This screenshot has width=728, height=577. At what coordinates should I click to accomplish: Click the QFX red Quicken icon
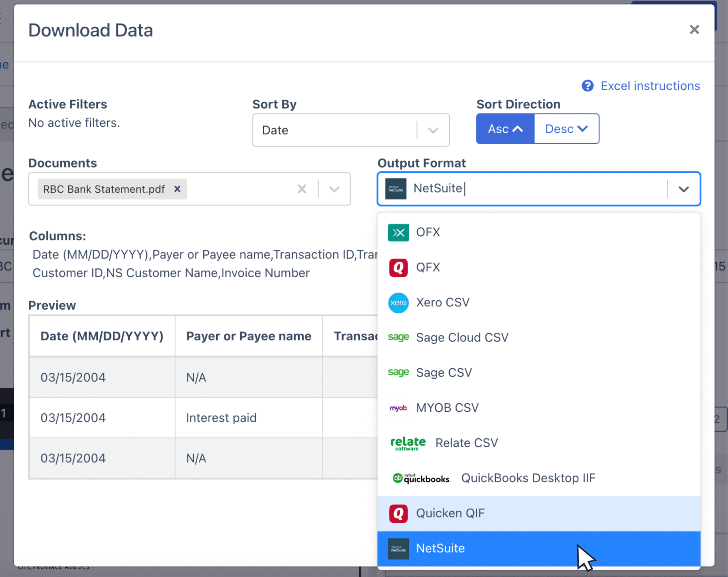398,267
